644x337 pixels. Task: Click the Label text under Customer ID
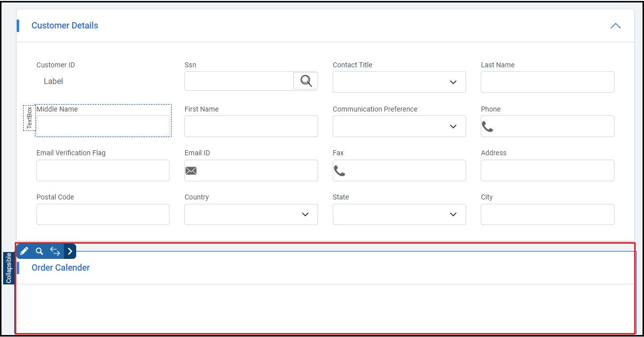[x=53, y=81]
